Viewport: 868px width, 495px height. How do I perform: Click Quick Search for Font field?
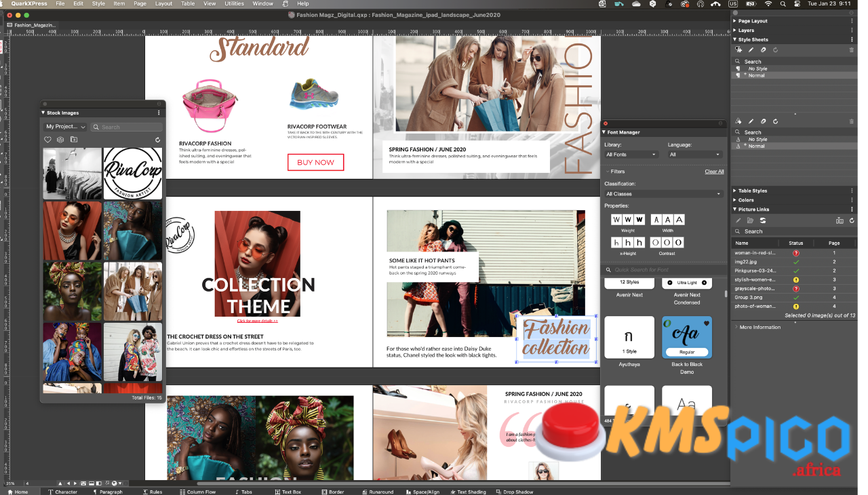tap(664, 270)
